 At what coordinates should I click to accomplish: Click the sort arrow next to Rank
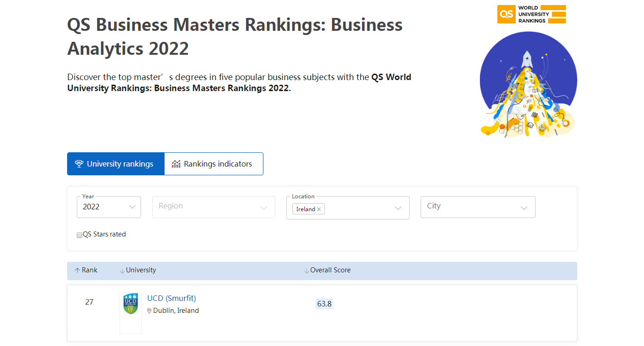click(77, 271)
